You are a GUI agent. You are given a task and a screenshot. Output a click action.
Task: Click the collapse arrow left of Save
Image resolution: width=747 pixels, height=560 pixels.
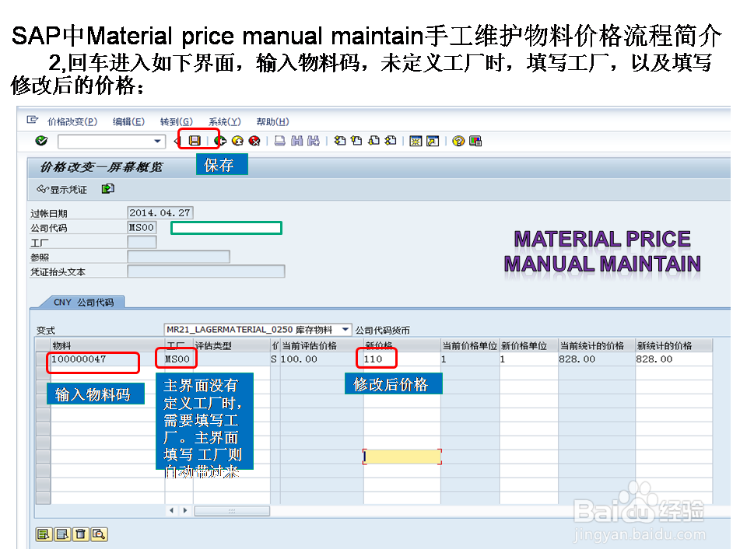click(177, 141)
